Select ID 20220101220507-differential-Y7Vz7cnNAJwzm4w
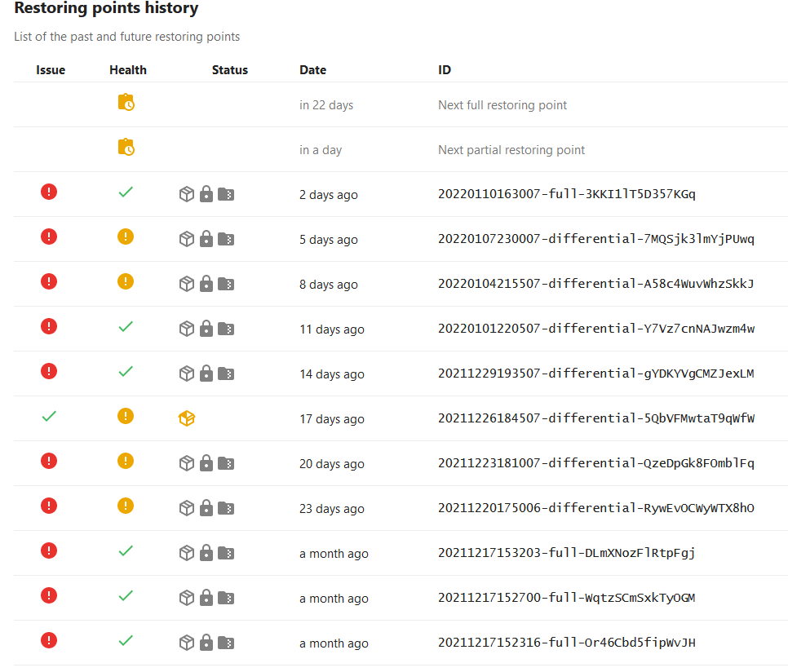This screenshot has height=672, width=788. (596, 329)
